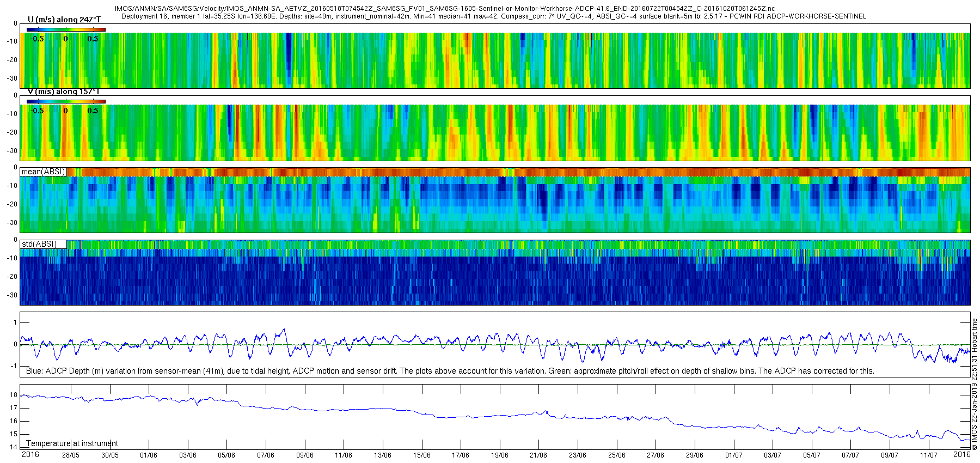Image resolution: width=980 pixels, height=463 pixels.
Task: Click the 21/06 date tick label
Action: pos(538,455)
